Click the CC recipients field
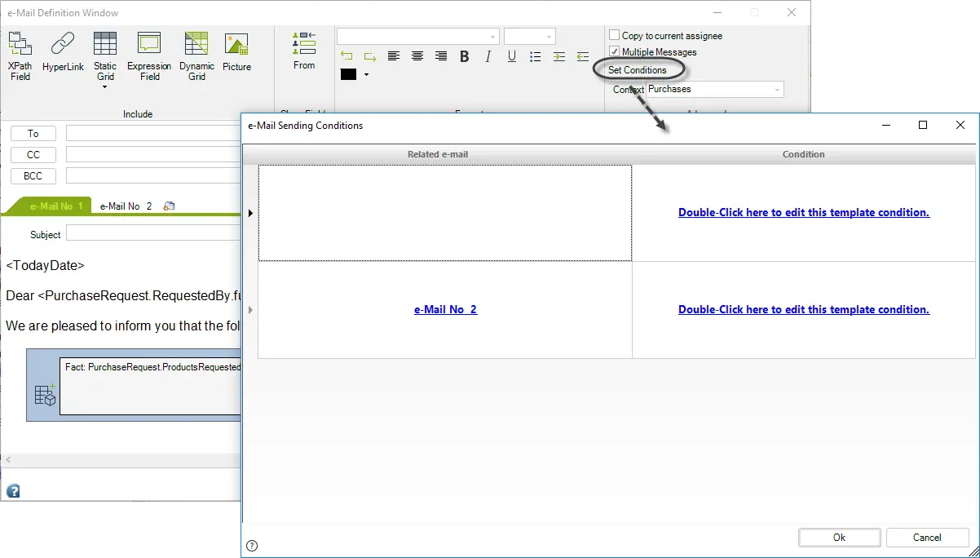Screen dimensions: 980x558 tap(155, 154)
